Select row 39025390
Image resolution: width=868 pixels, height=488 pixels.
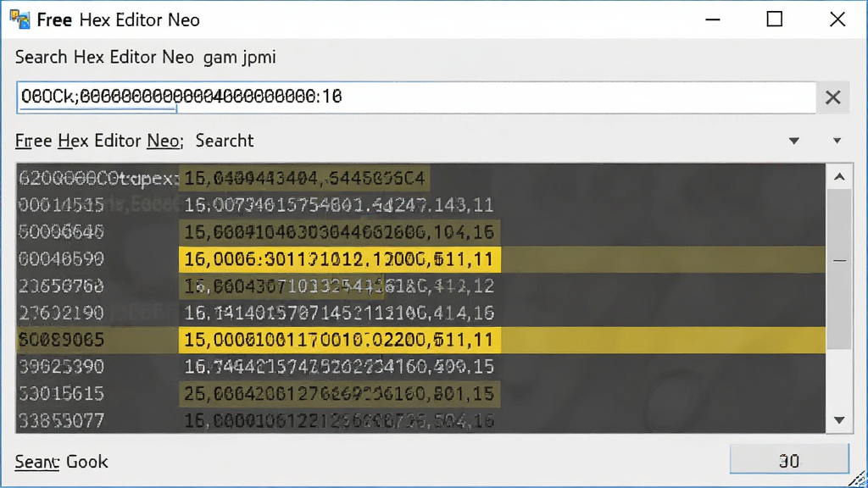(x=420, y=367)
